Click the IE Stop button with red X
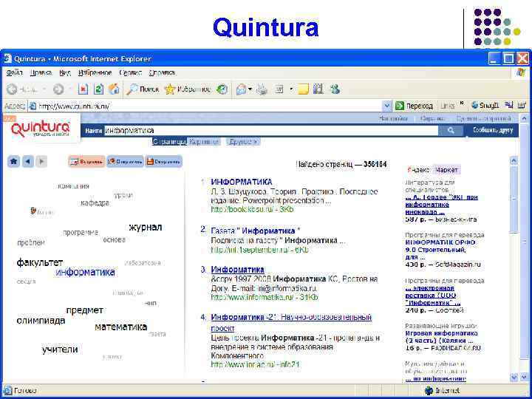This screenshot has width=532, height=399. click(83, 89)
